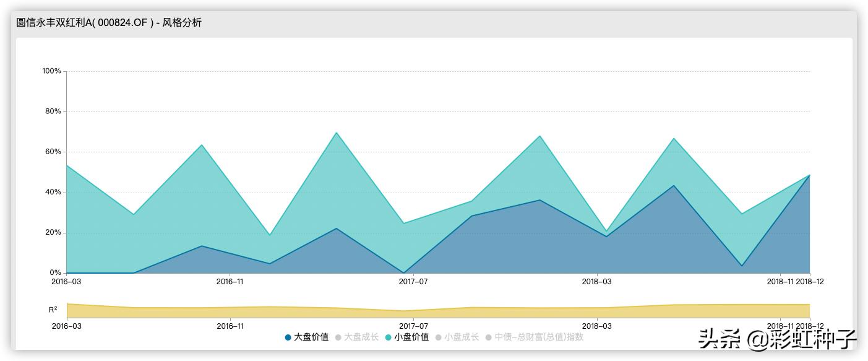Click the 2018-11 x-axis label
This screenshot has height=361, width=868.
[779, 281]
